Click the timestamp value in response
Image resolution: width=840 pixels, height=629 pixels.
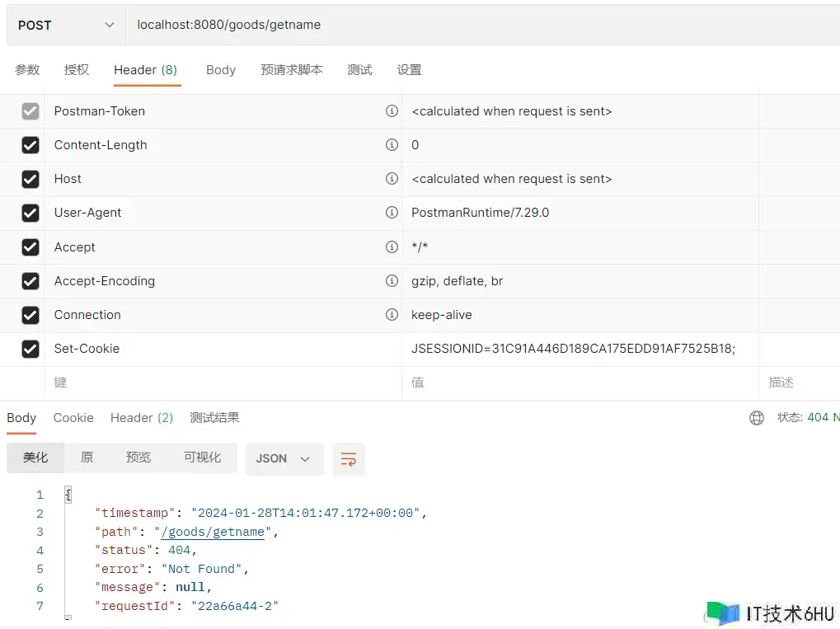pos(305,514)
